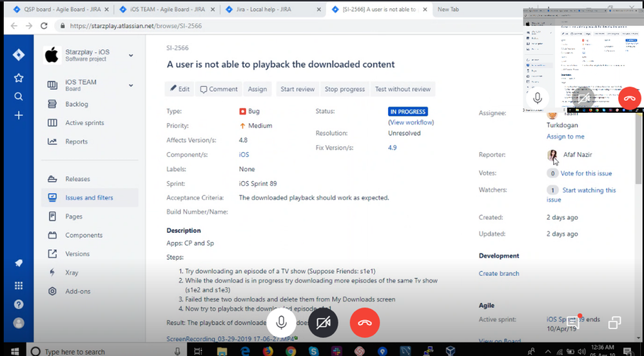The height and width of the screenshot is (356, 644).
Task: Open Backlog in the project sidebar
Action: (77, 104)
